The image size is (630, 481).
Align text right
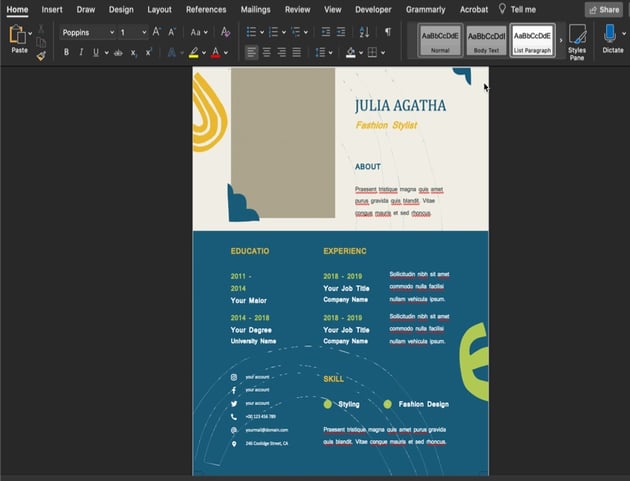point(282,52)
